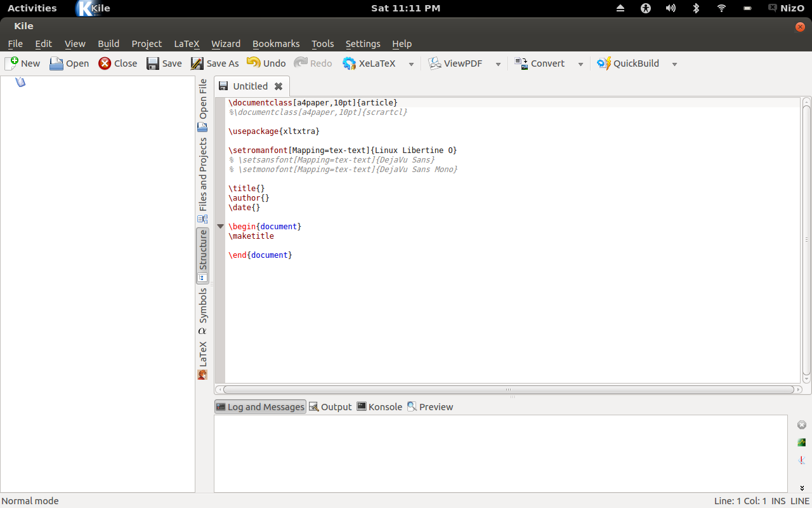Click the Convert toolbar button

[539, 63]
